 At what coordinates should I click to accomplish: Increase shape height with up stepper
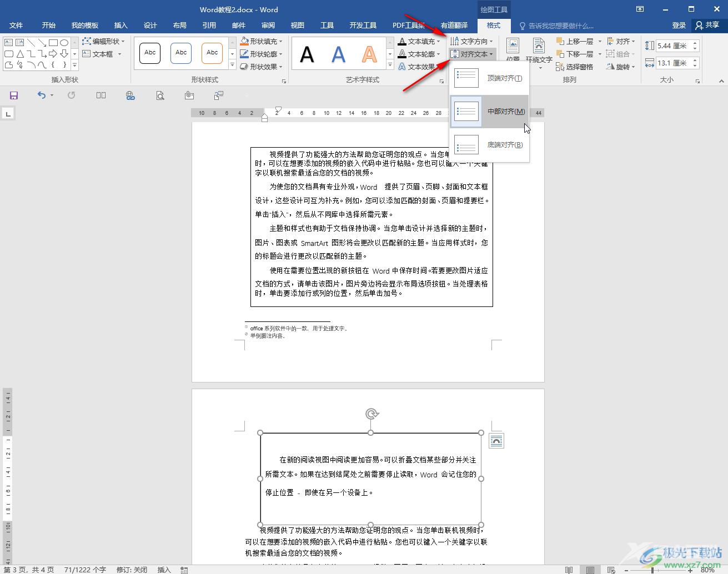tap(695, 43)
